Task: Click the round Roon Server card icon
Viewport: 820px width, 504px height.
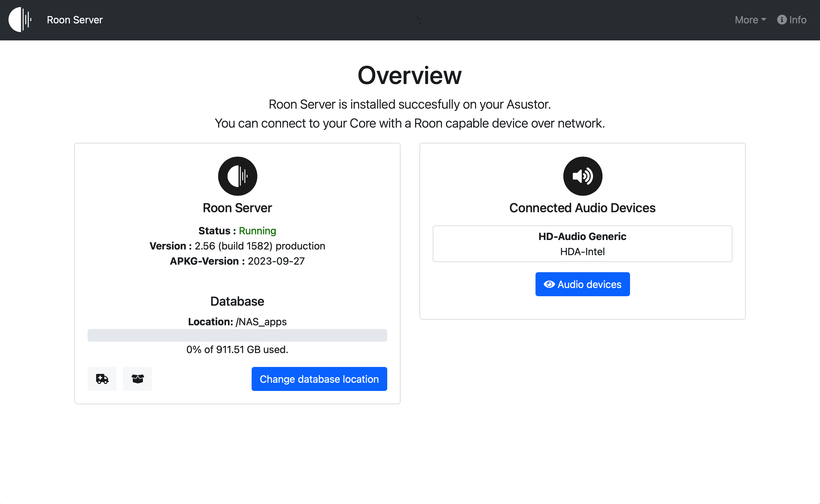Action: tap(237, 176)
